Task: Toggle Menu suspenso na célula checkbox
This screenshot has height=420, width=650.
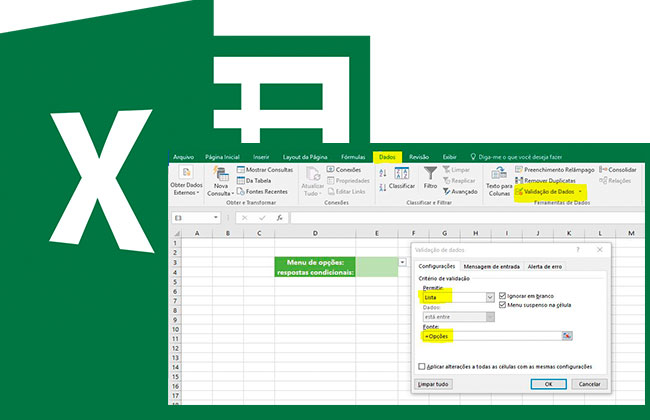Action: pyautogui.click(x=502, y=305)
